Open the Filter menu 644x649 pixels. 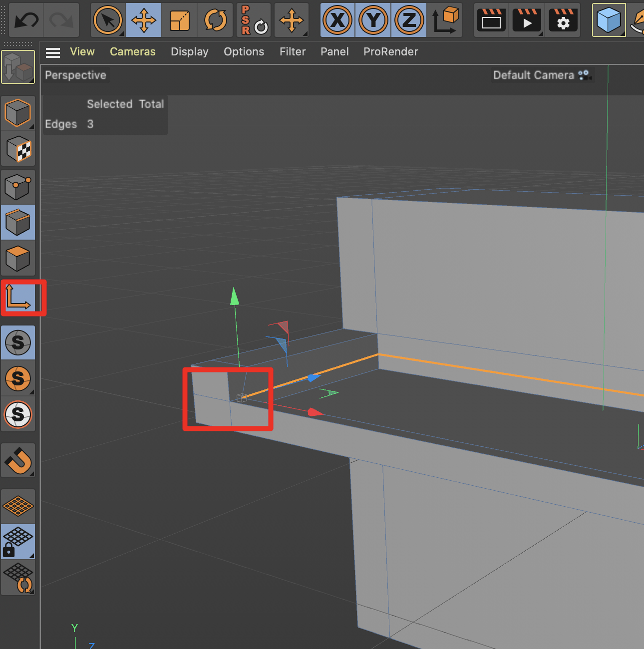click(293, 52)
